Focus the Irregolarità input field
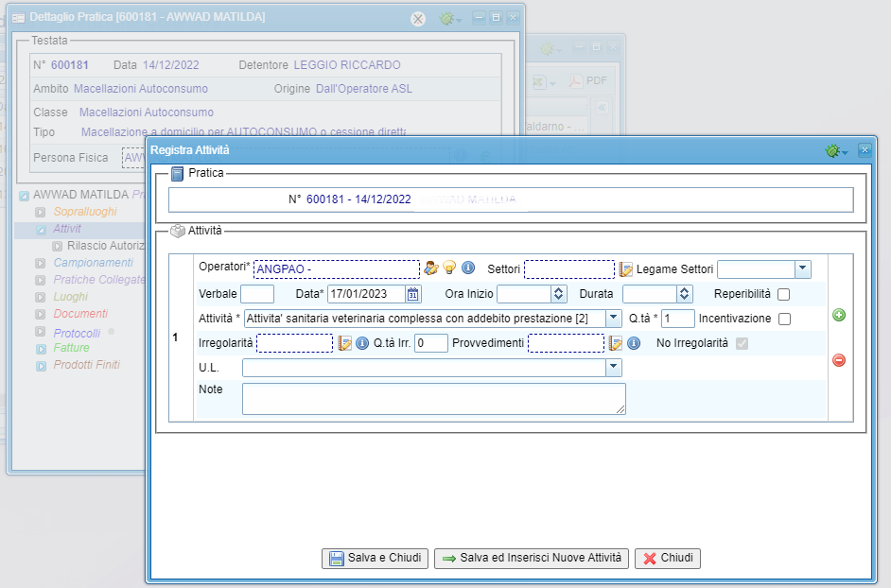The width and height of the screenshot is (891, 588). (x=294, y=343)
